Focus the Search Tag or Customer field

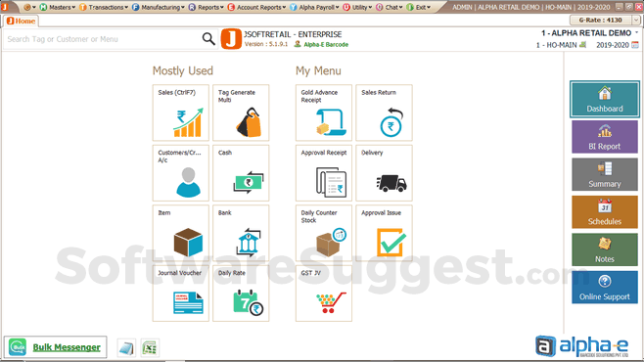pos(103,39)
